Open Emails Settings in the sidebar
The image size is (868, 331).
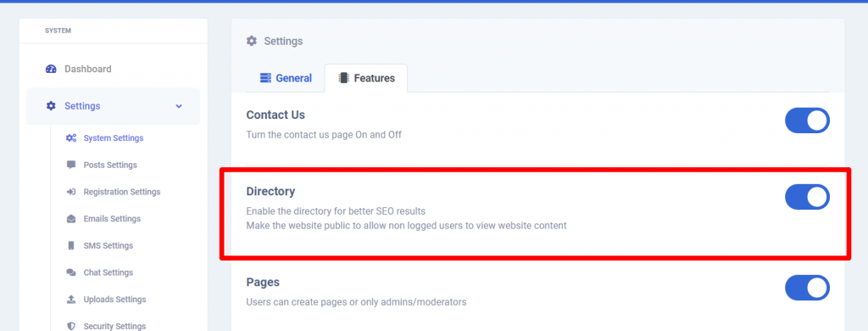tap(112, 219)
